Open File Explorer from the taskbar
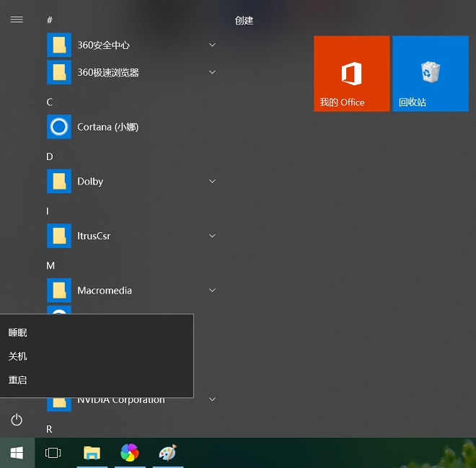This screenshot has height=468, width=476. pos(92,453)
